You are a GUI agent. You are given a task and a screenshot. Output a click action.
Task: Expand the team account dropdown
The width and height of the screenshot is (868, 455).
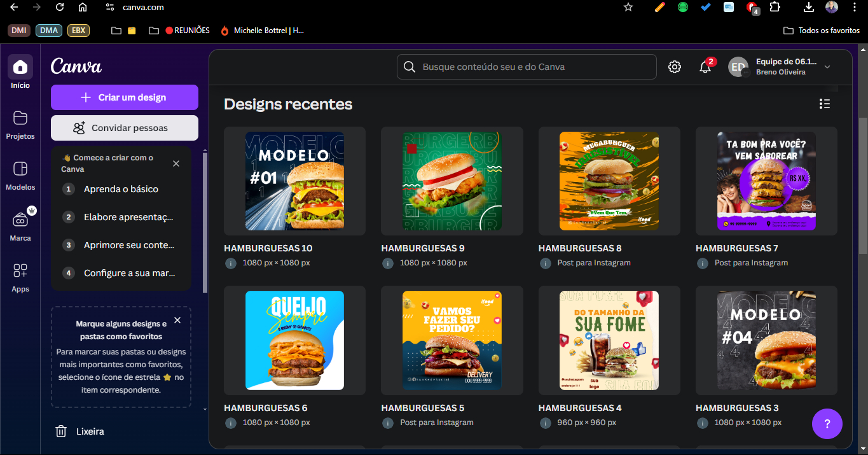827,67
